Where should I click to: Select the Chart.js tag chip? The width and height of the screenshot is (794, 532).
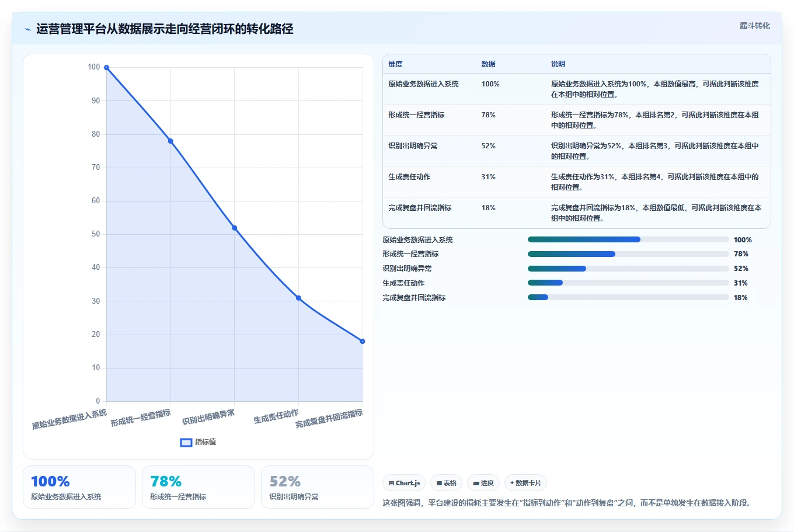pos(404,483)
